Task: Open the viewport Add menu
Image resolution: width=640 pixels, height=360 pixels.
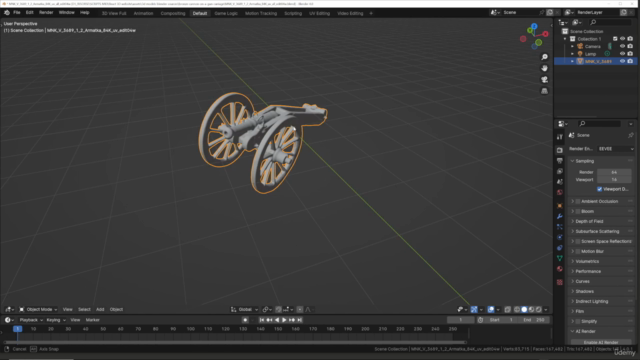Action: 100,309
